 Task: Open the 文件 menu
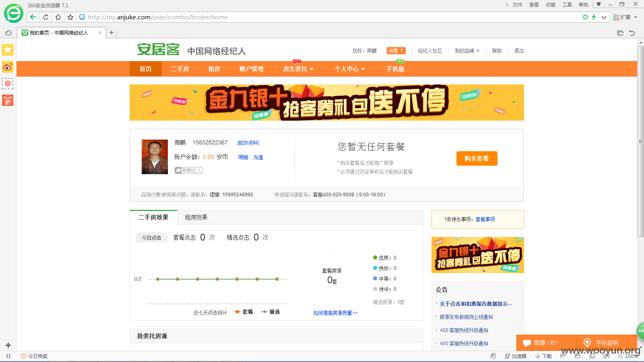(518, 5)
